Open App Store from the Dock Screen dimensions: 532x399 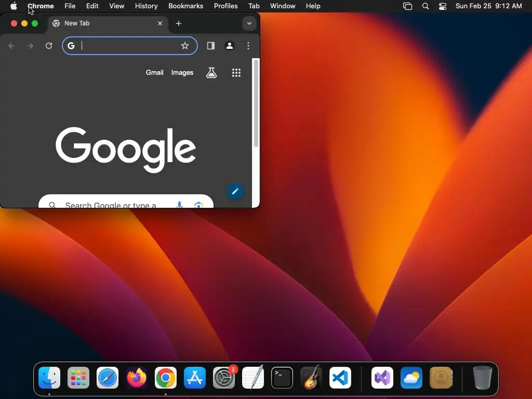195,378
